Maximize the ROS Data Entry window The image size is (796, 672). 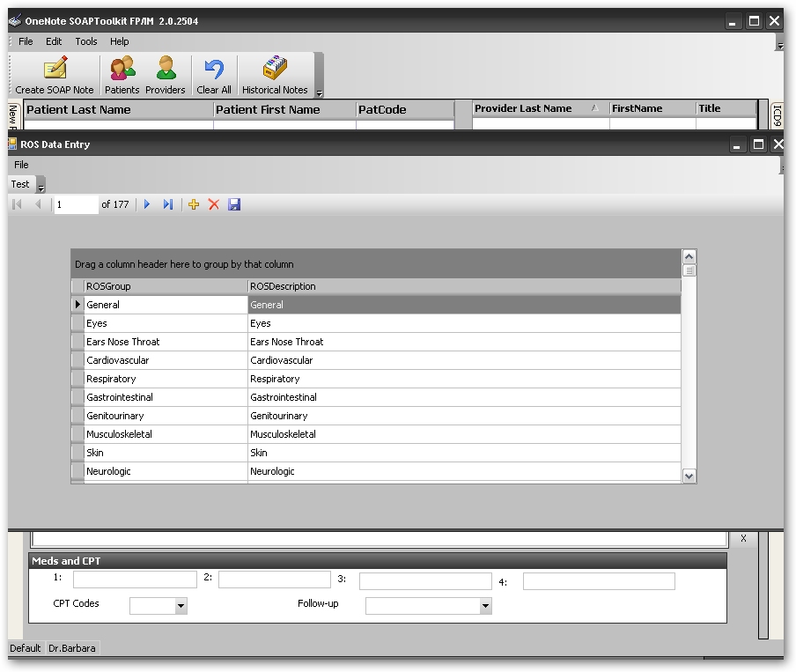point(758,144)
